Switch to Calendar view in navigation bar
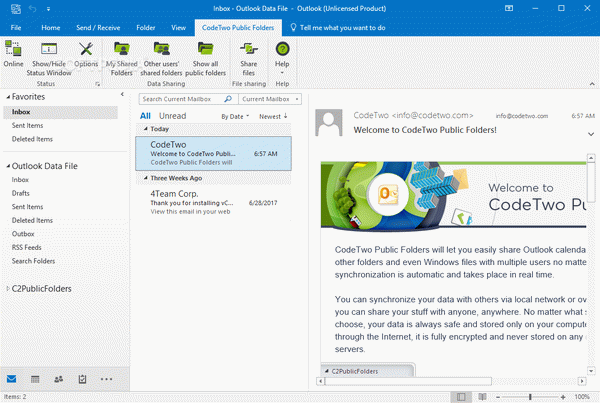The width and height of the screenshot is (600, 403). click(35, 380)
